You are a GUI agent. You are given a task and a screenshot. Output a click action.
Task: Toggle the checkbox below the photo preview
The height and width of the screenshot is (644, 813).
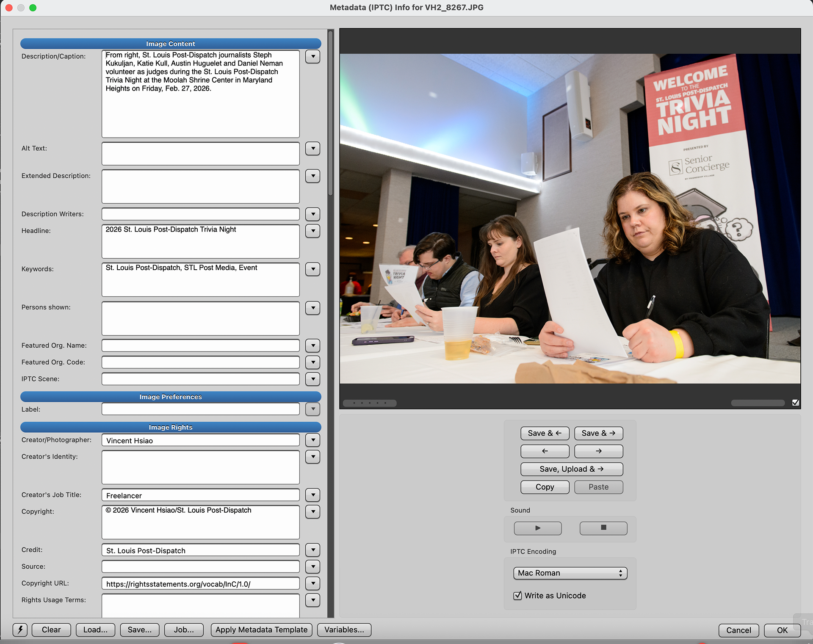tap(795, 403)
